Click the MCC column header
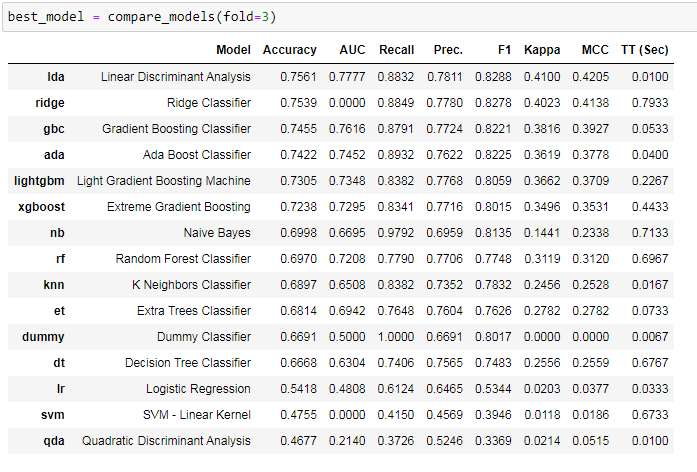 [x=595, y=50]
